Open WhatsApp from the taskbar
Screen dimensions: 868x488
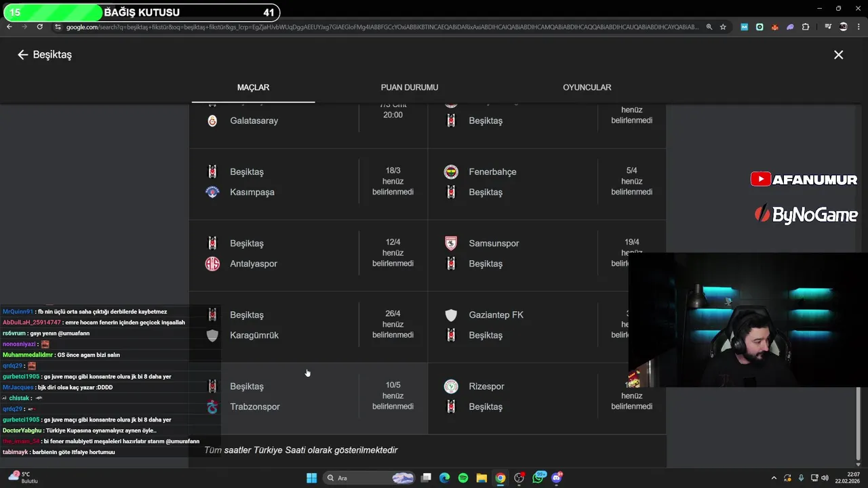[539, 477]
